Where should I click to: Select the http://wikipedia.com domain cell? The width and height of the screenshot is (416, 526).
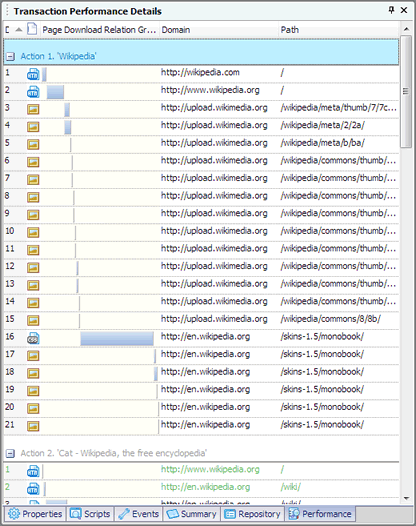[x=200, y=72]
